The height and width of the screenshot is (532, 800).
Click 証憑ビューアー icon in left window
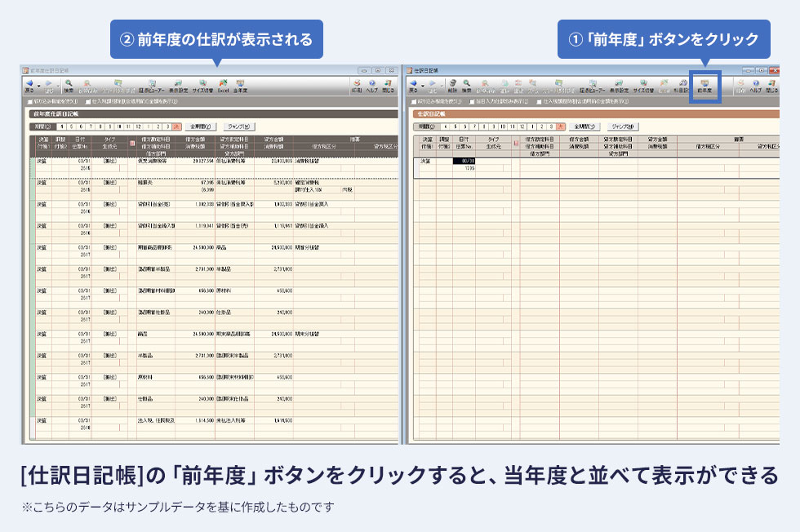[x=152, y=85]
